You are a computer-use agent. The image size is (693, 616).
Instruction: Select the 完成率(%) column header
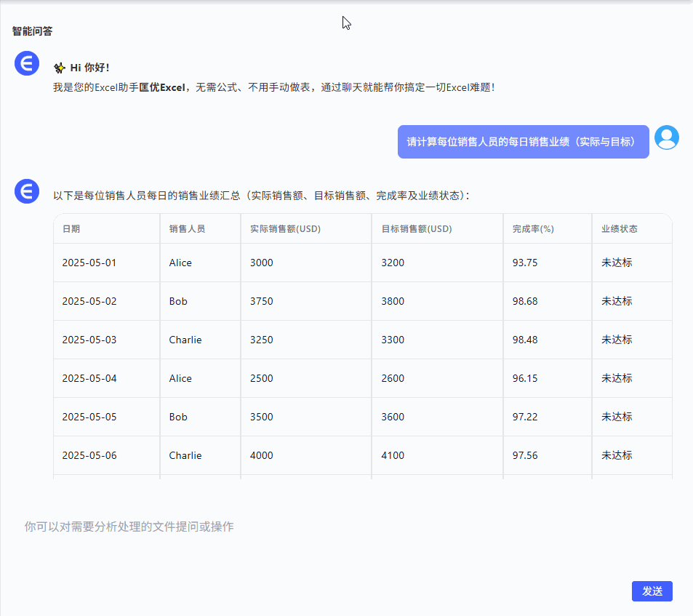click(533, 228)
